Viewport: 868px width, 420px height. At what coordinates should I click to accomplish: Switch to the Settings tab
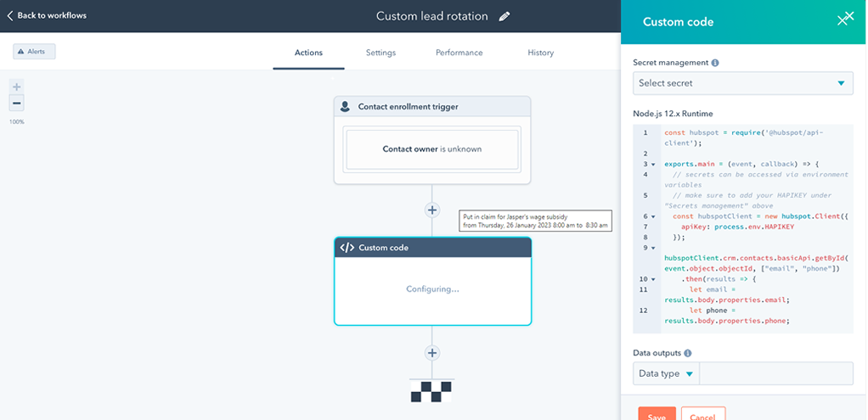click(380, 53)
